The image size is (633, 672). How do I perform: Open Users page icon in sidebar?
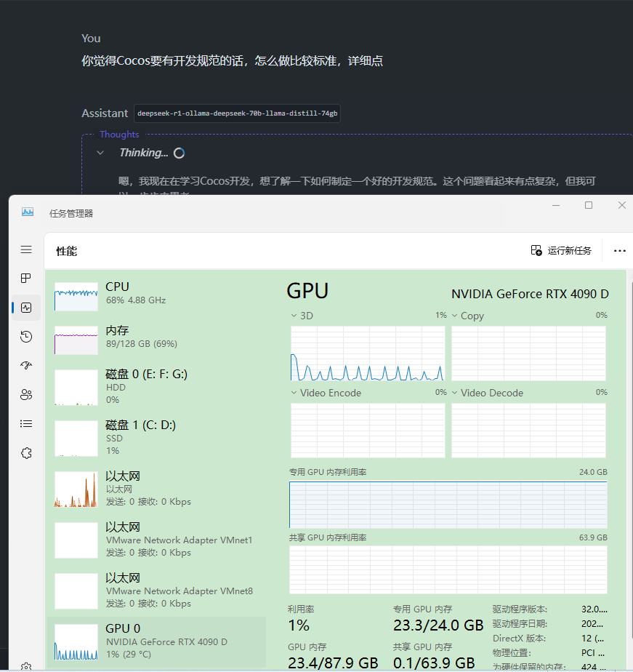26,395
